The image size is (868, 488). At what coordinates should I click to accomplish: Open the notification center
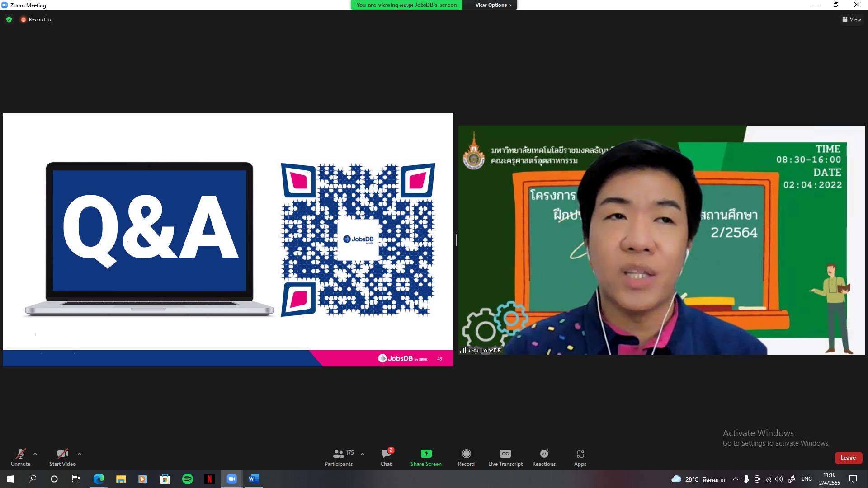point(853,479)
